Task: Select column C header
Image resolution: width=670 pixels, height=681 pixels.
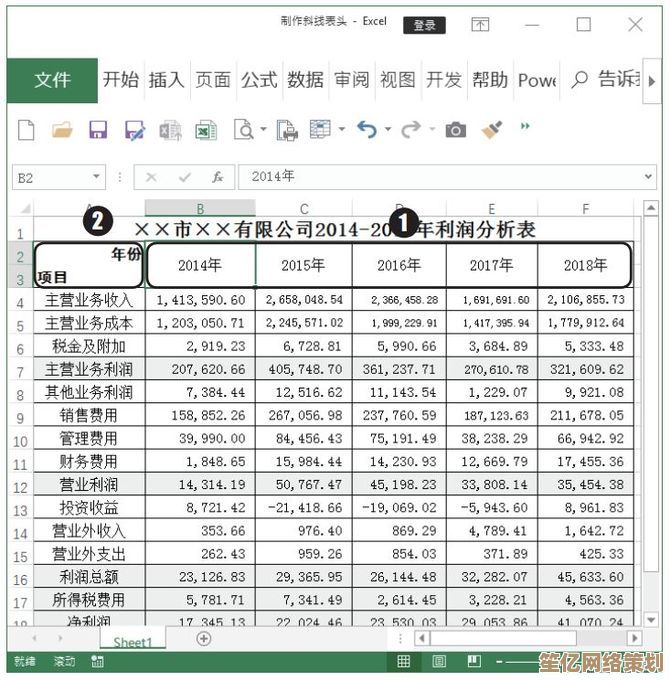Action: (304, 208)
